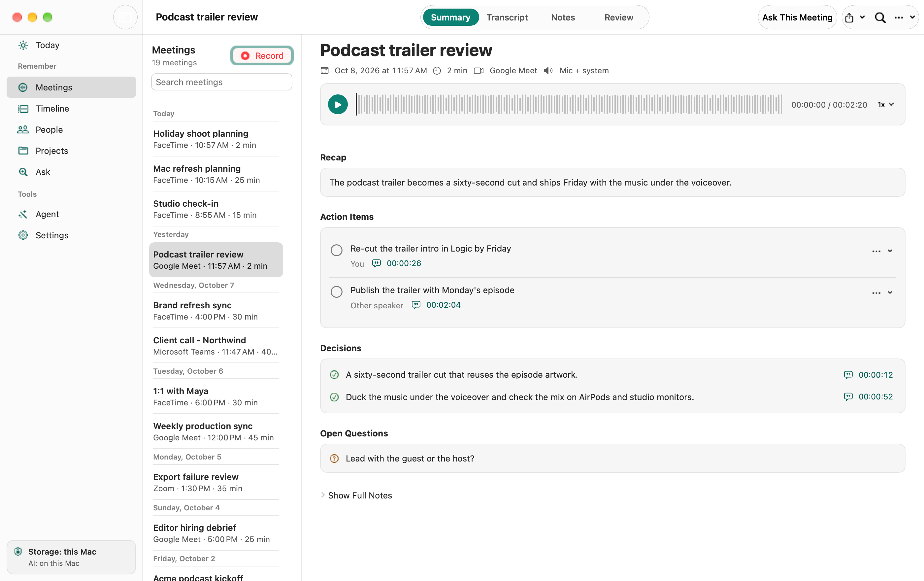Click the Record button
Screen dimensions: 924x581
point(262,56)
